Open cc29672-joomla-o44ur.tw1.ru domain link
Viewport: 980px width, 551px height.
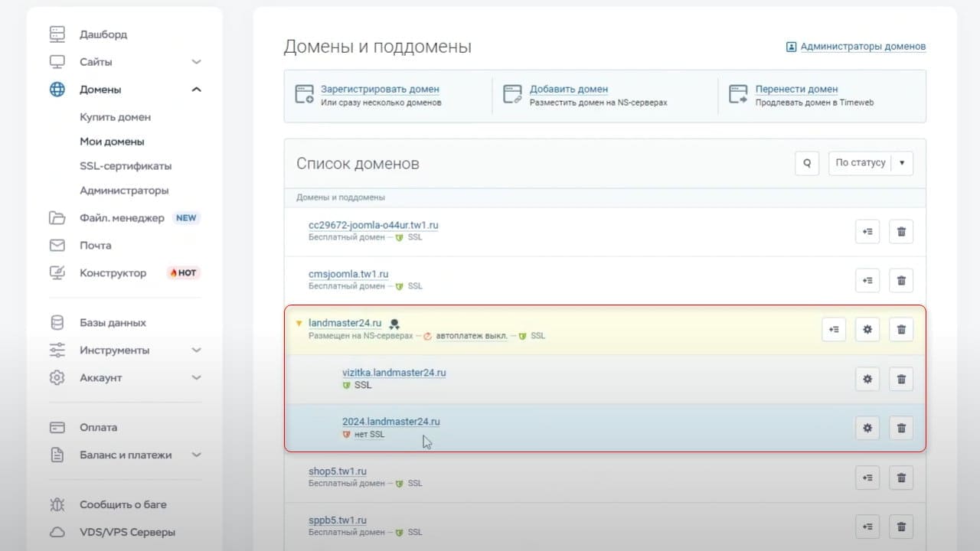[x=373, y=226]
